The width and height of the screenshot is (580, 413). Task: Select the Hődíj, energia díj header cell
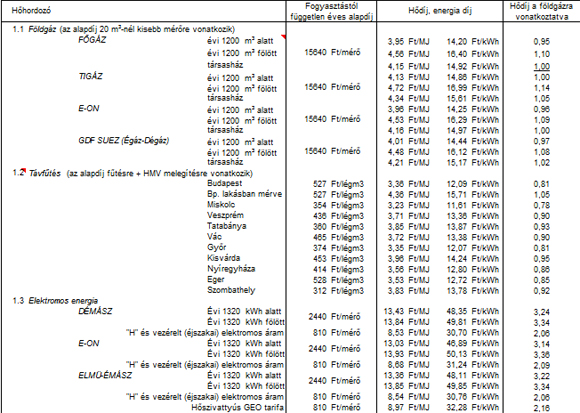(x=440, y=11)
